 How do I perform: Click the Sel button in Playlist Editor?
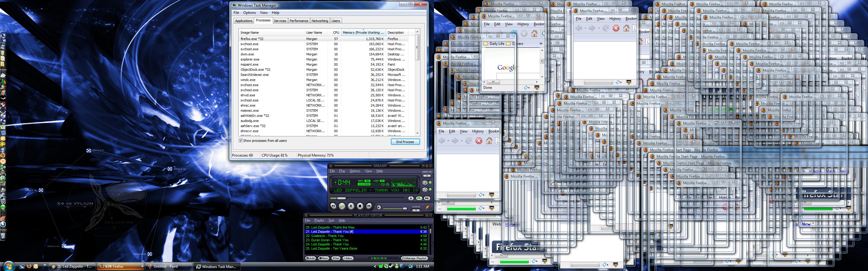click(336, 258)
